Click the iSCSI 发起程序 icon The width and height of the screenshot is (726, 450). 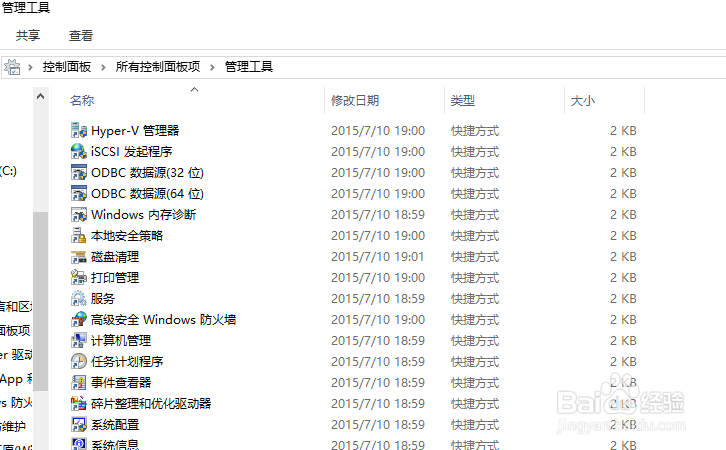79,151
